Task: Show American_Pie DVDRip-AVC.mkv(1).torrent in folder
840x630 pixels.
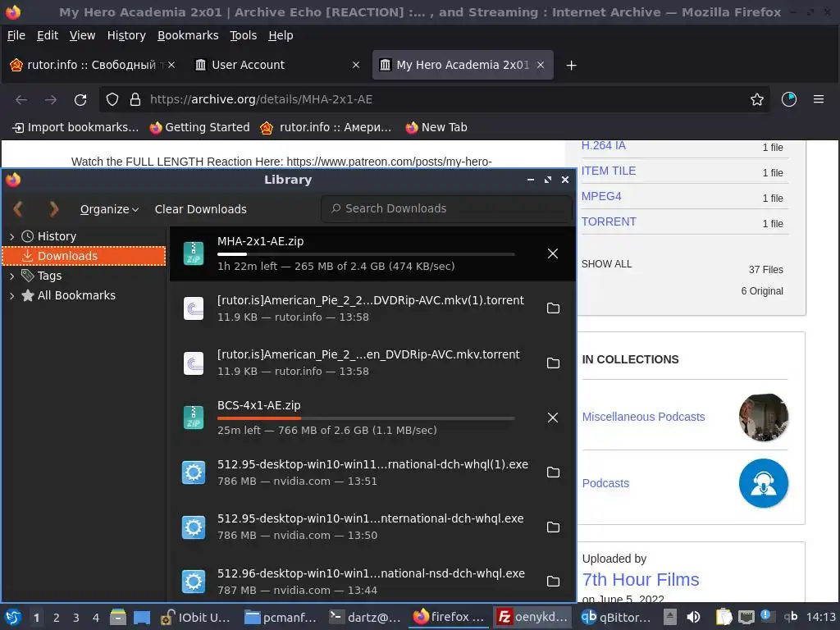Action: pyautogui.click(x=553, y=308)
